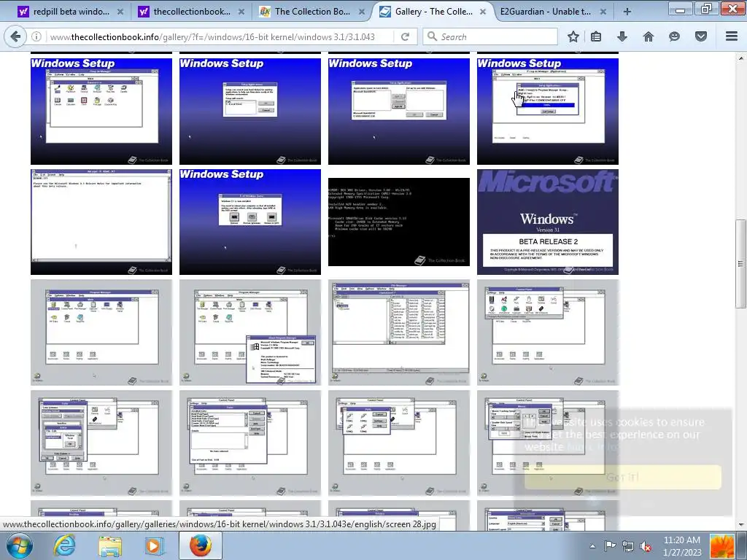This screenshot has height=560, width=747.
Task: Open the black DOS boot screen thumbnail
Action: (399, 222)
